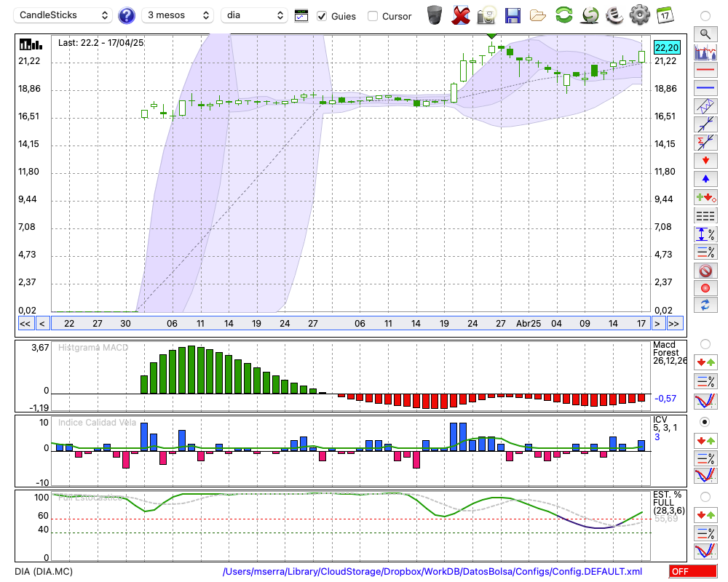Image resolution: width=728 pixels, height=582 pixels.
Task: Select the Stochastic panel radio button
Action: point(705,497)
